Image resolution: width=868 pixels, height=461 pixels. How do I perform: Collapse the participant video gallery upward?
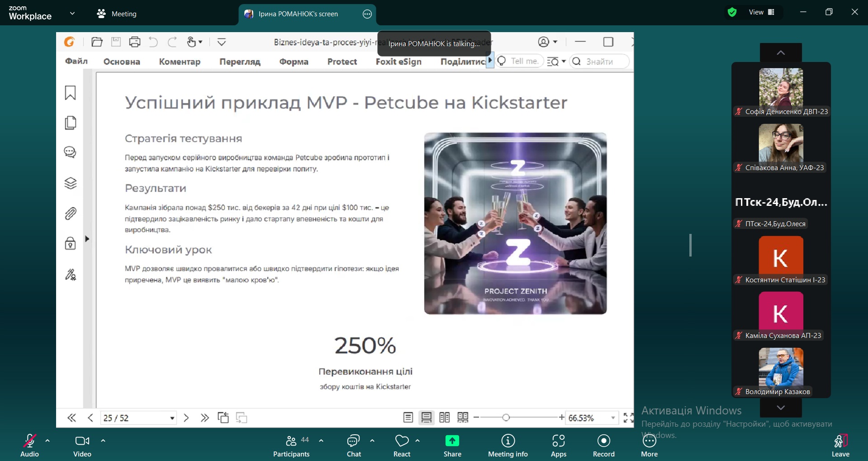pos(780,52)
